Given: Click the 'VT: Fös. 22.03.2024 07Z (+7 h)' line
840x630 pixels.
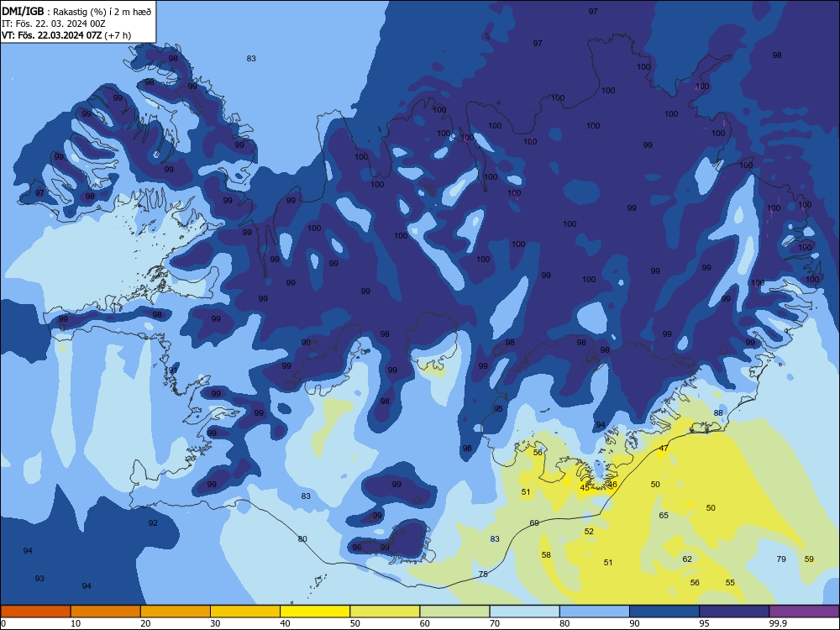Looking at the screenshot, I should pos(66,35).
